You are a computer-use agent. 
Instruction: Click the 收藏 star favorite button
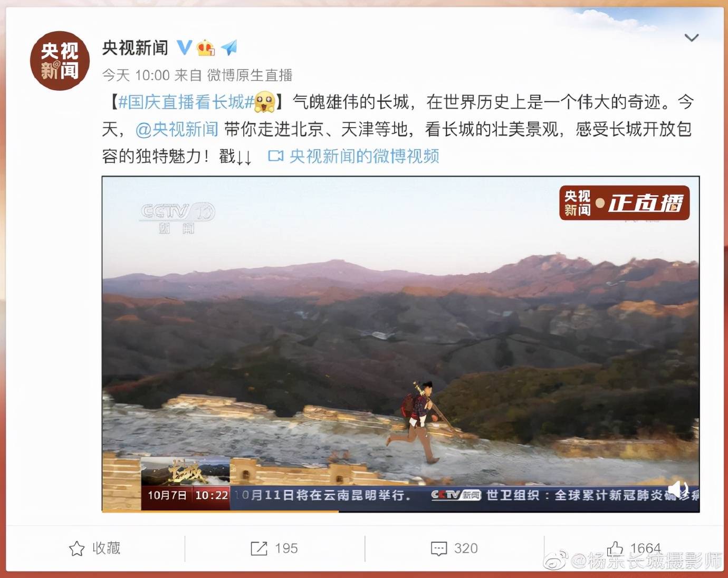click(x=95, y=548)
